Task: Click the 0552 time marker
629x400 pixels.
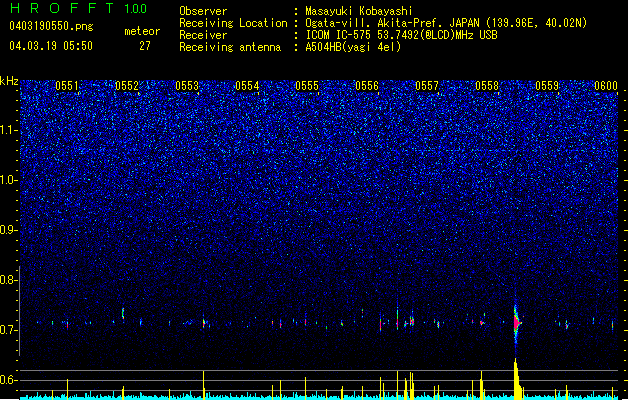Action: [x=127, y=86]
